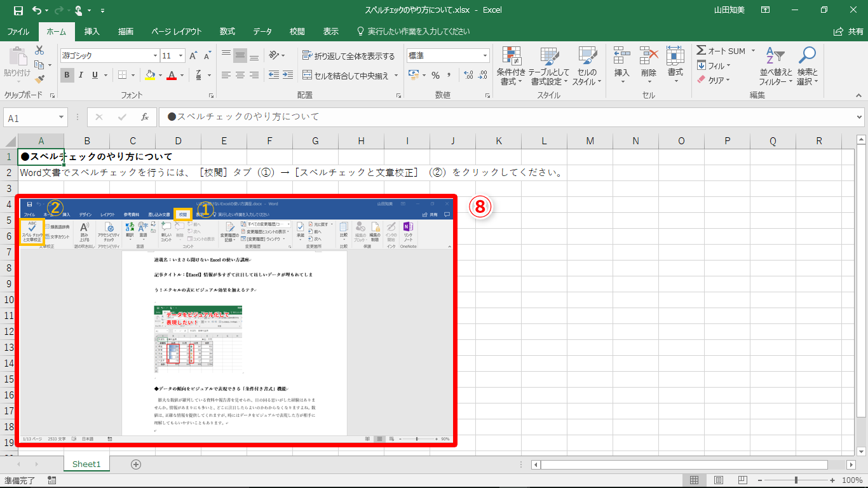Image resolution: width=868 pixels, height=488 pixels.
Task: Open 検索と選択 find and select
Action: coord(807,66)
